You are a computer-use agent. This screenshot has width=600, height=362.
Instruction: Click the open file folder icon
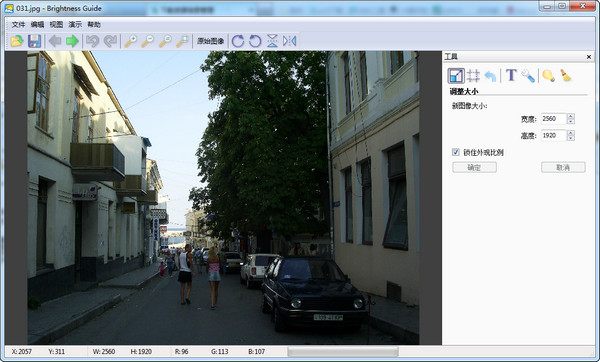coord(17,41)
